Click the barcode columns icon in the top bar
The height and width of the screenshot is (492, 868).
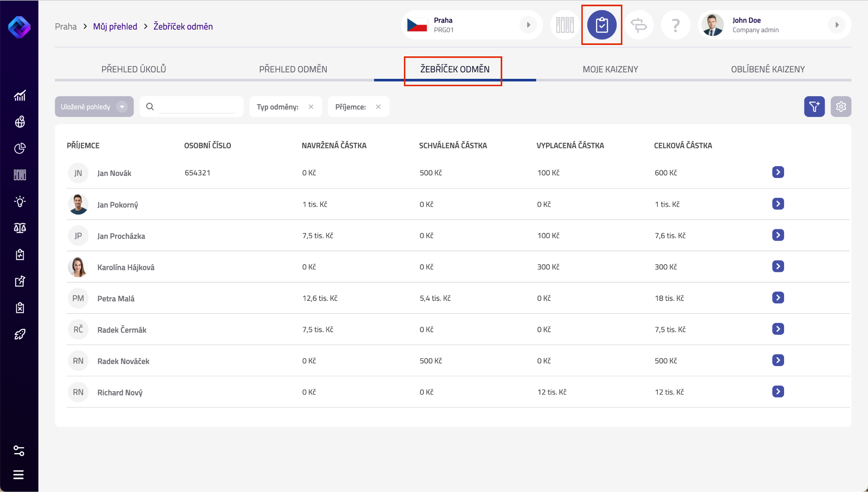tap(565, 25)
